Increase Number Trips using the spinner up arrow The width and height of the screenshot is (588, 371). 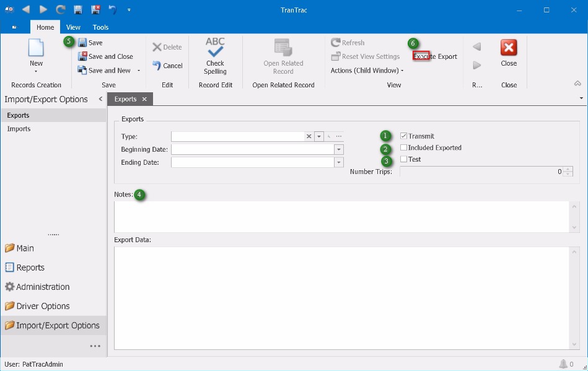[x=568, y=169]
